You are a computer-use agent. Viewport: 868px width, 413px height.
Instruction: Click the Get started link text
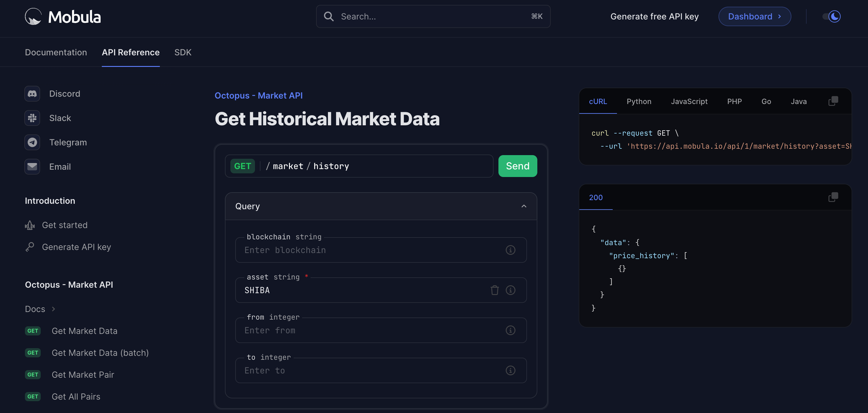pos(65,225)
